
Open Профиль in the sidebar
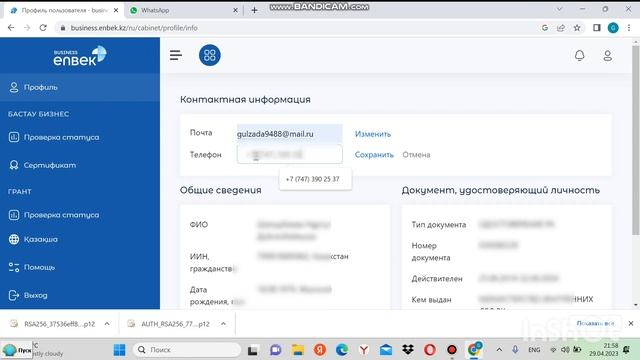click(80, 87)
